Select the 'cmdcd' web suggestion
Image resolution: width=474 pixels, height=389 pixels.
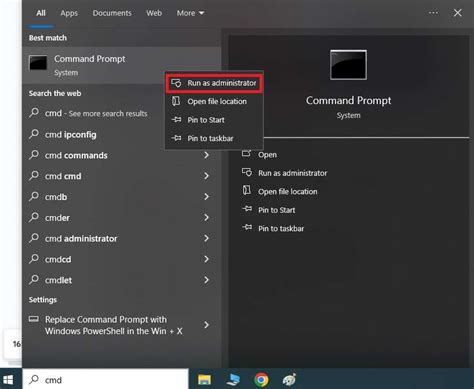coord(122,259)
